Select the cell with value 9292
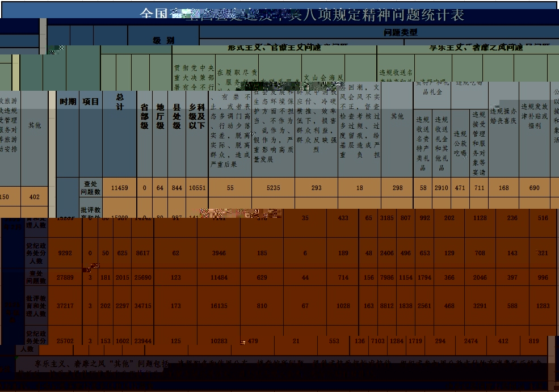Viewport: 559px width, 392px height. click(65, 253)
